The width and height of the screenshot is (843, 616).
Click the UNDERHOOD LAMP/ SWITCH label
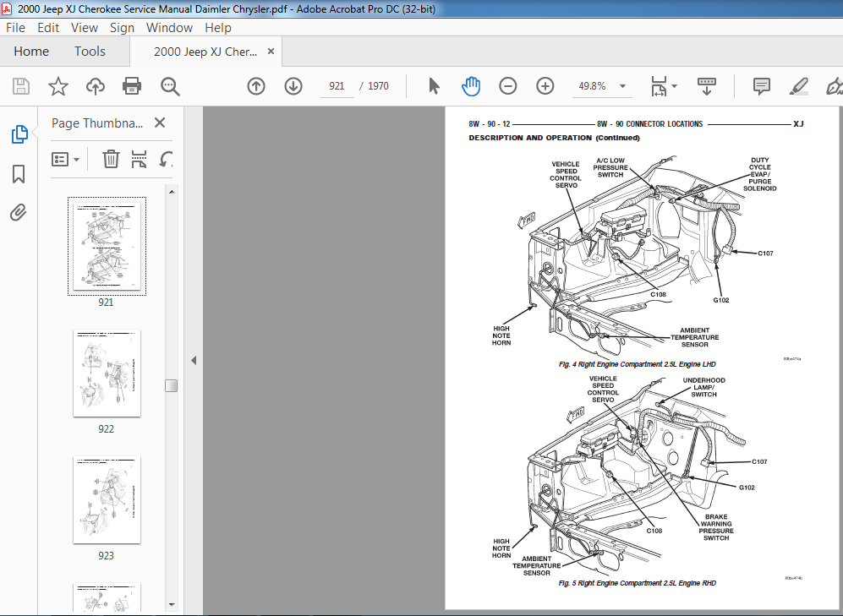click(x=703, y=387)
